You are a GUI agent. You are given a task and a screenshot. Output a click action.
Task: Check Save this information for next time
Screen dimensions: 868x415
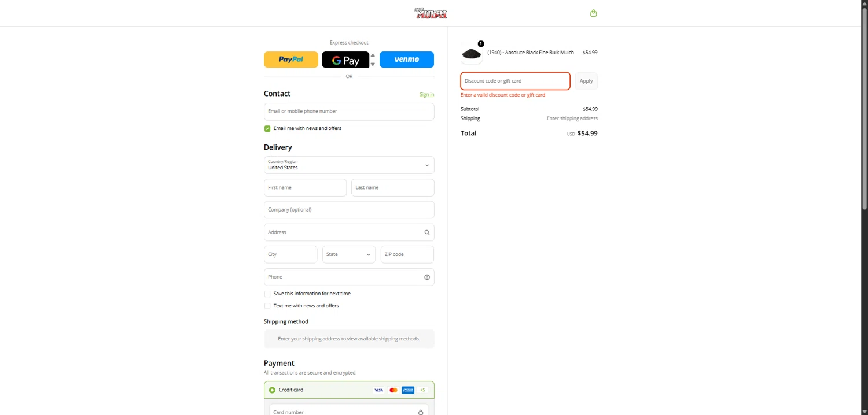pyautogui.click(x=267, y=294)
